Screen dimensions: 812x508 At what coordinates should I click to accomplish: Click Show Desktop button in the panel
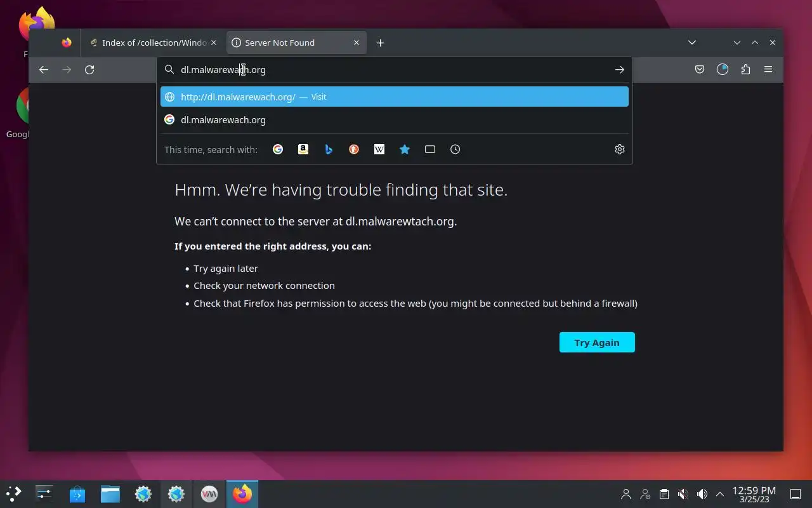[796, 494]
